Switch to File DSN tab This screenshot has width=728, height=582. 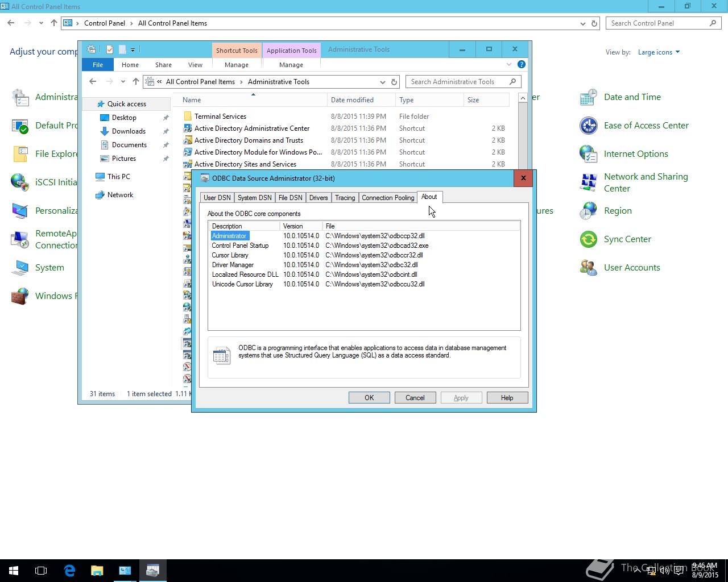point(290,198)
